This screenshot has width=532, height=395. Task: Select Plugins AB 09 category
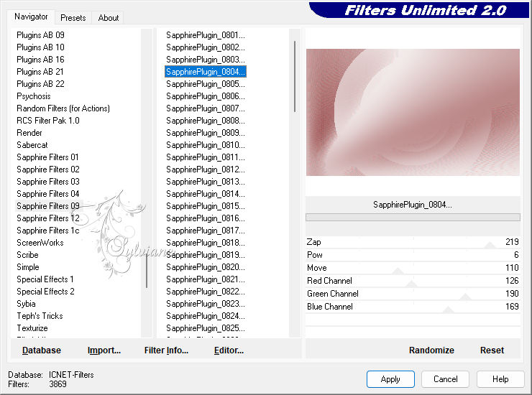40,35
